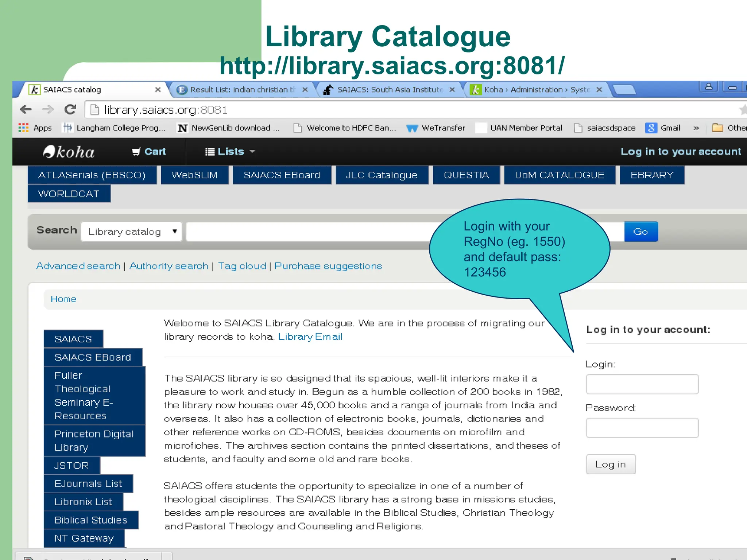Open the Other bookmarks folder
The width and height of the screenshot is (747, 560).
pos(729,128)
